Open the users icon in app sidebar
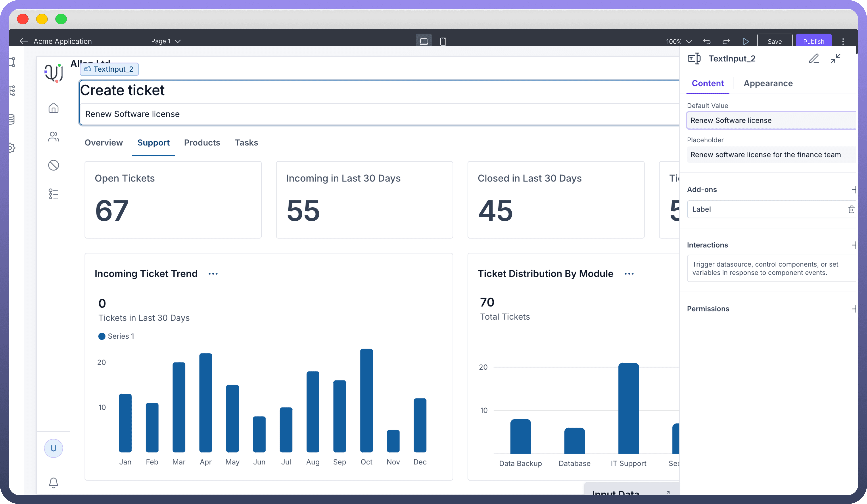The width and height of the screenshot is (867, 504). coord(53,136)
